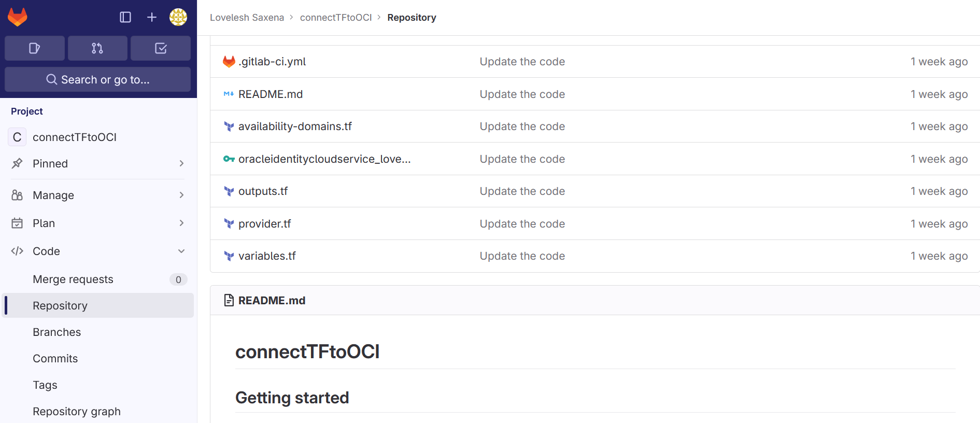The width and height of the screenshot is (980, 423).
Task: Click the Search or go to field
Action: click(x=97, y=79)
